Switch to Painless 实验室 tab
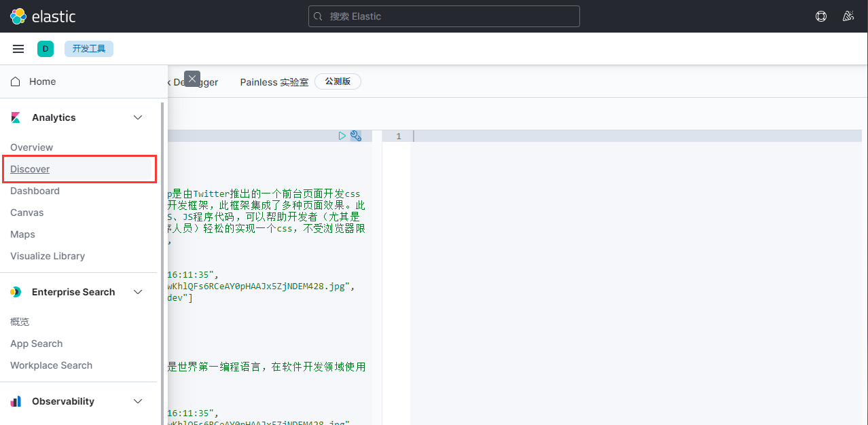Screen dimensions: 868x425 pos(274,82)
